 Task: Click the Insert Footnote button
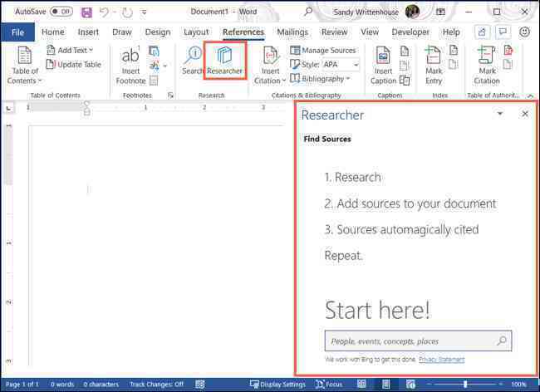pyautogui.click(x=131, y=66)
